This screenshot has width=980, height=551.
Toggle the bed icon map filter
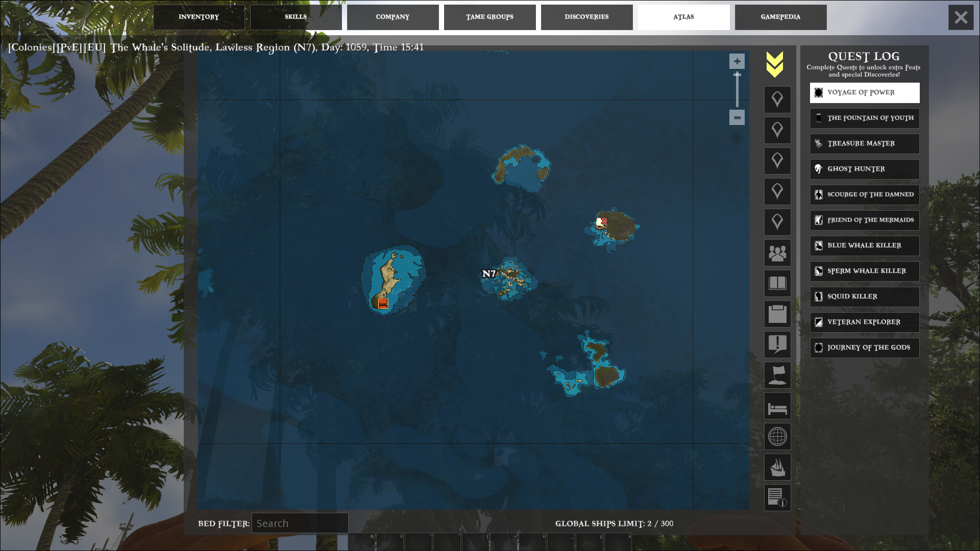point(777,406)
